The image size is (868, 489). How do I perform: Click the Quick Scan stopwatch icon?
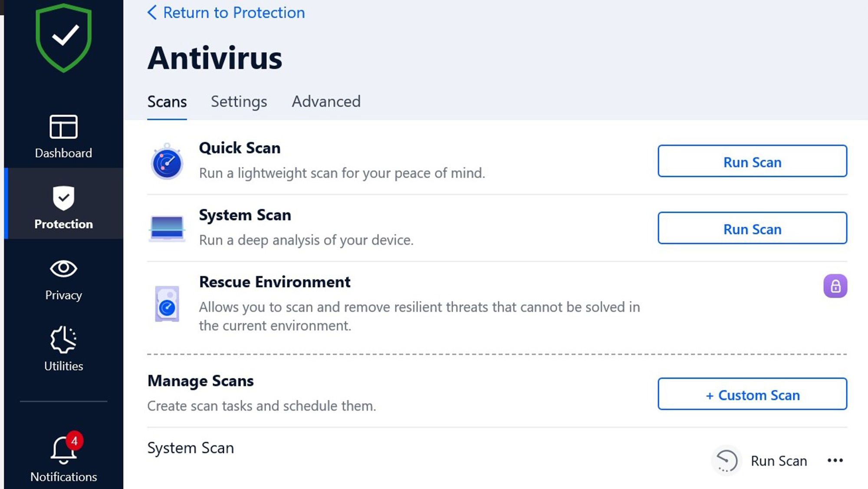167,162
